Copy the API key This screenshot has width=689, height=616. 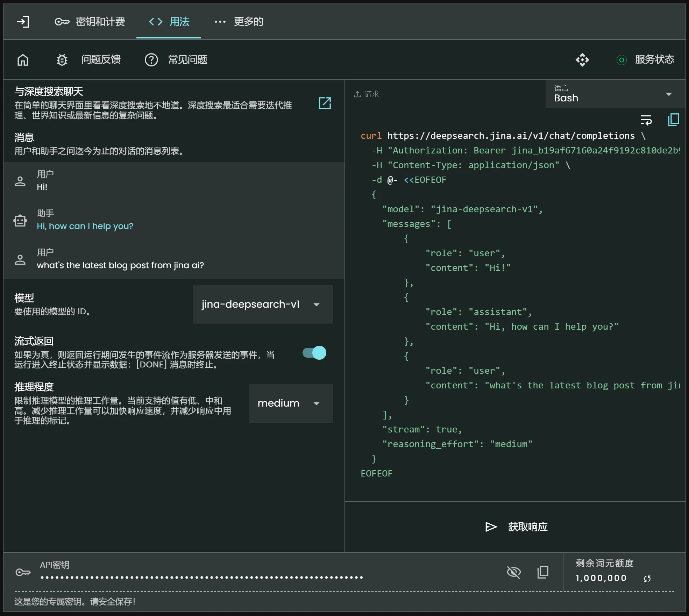(542, 572)
